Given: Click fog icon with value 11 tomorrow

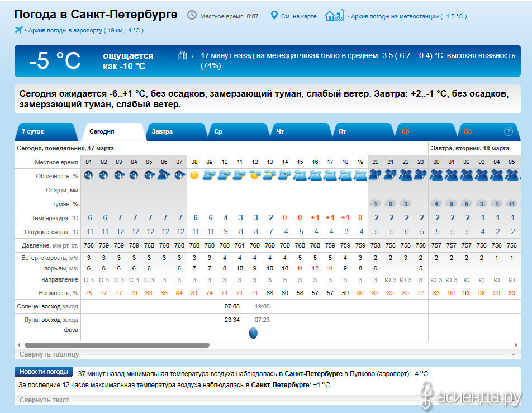Looking at the screenshot, I should 512,203.
